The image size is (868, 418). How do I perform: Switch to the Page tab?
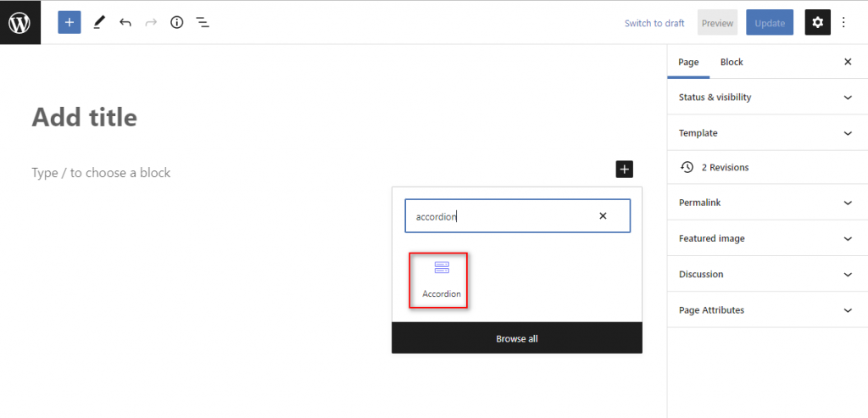click(x=688, y=62)
